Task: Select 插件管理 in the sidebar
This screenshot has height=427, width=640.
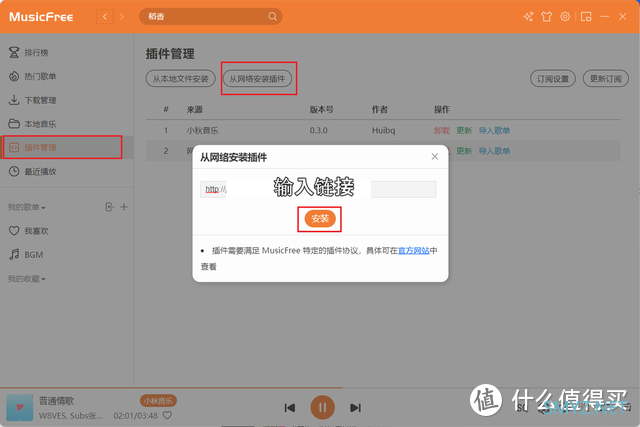Action: click(67, 147)
